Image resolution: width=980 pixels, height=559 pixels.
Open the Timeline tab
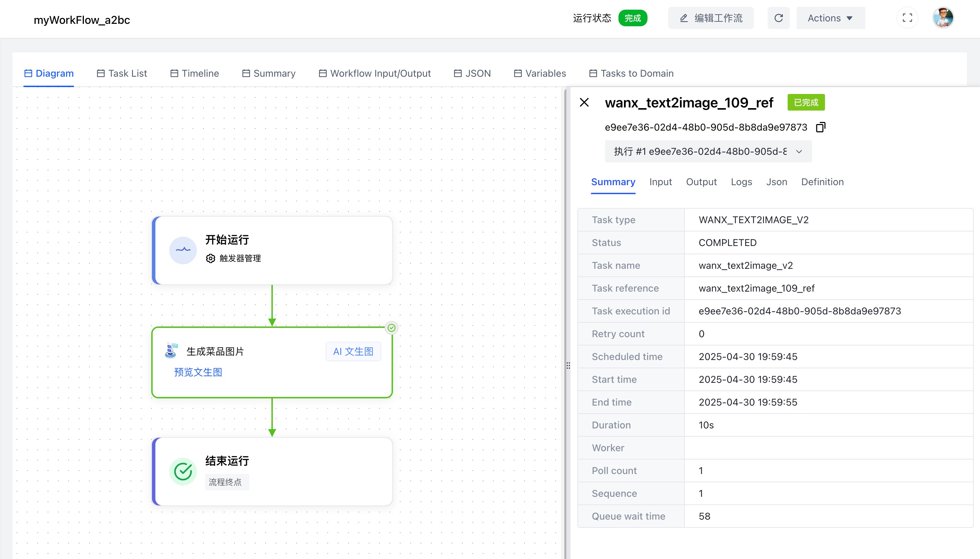point(194,73)
